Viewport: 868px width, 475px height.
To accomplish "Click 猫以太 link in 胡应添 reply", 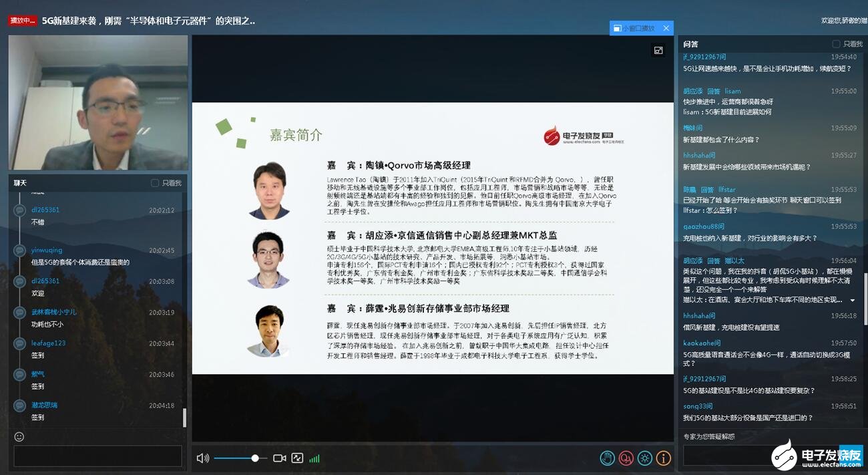I will 735,261.
